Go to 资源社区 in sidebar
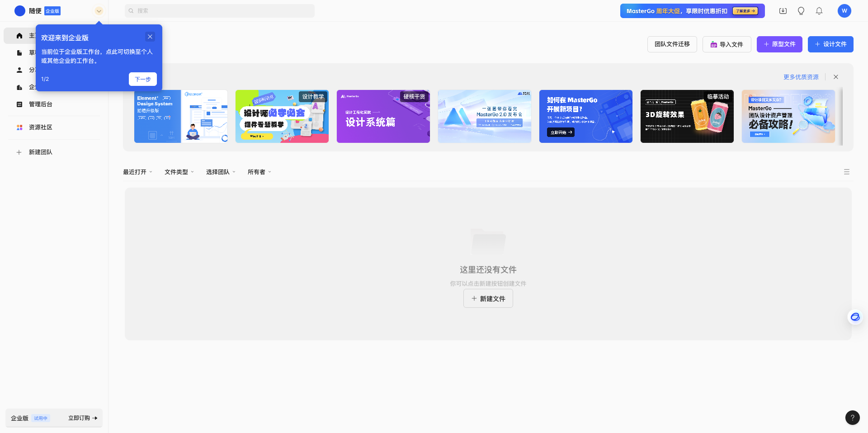This screenshot has width=868, height=433. point(41,127)
